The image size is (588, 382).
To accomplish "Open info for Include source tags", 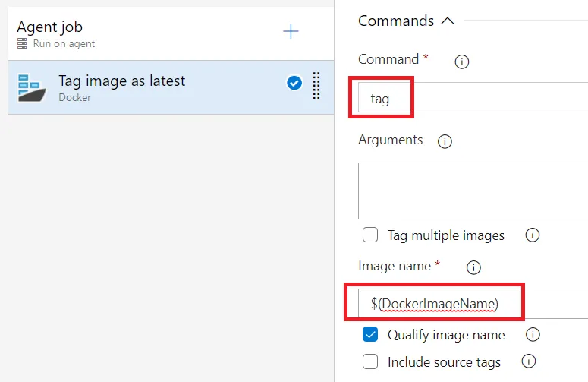I will coord(529,361).
